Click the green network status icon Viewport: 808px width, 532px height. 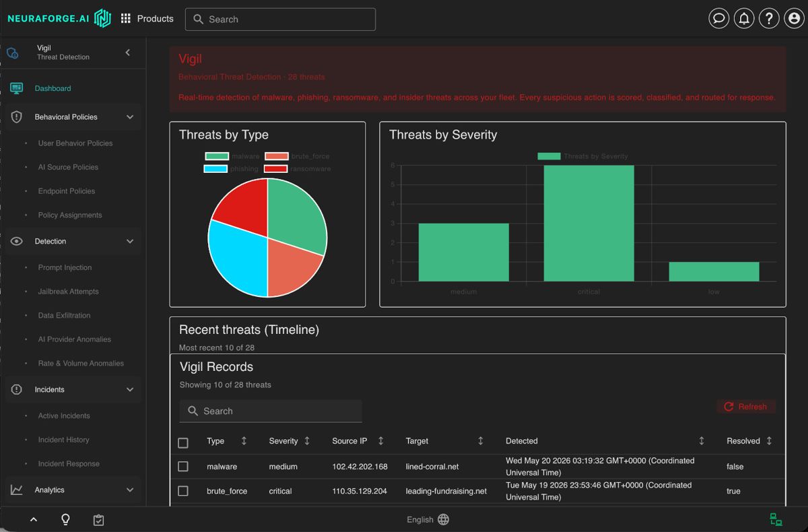(x=776, y=520)
